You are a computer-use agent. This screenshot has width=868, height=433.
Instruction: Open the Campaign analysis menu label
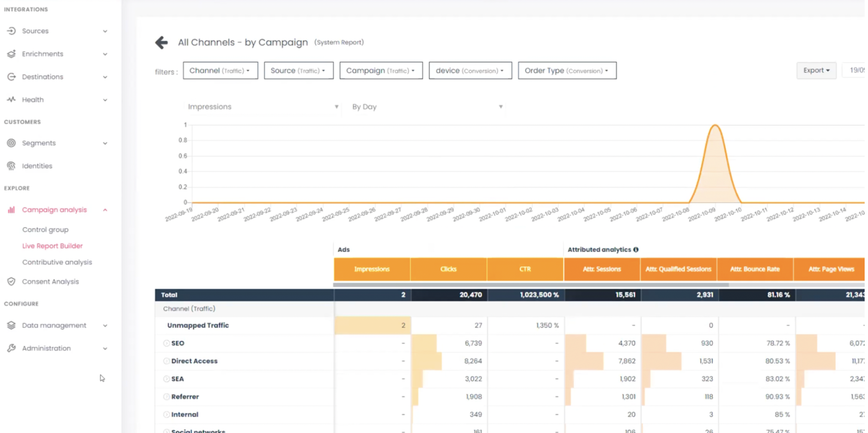[x=55, y=210]
